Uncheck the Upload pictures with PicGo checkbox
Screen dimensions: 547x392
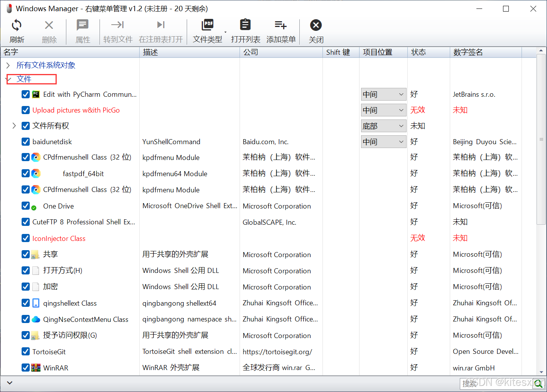coord(25,110)
